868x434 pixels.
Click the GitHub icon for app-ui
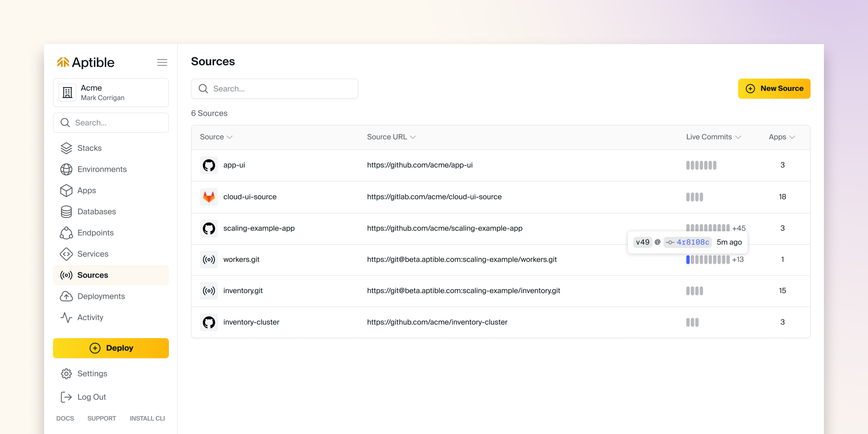pyautogui.click(x=209, y=165)
